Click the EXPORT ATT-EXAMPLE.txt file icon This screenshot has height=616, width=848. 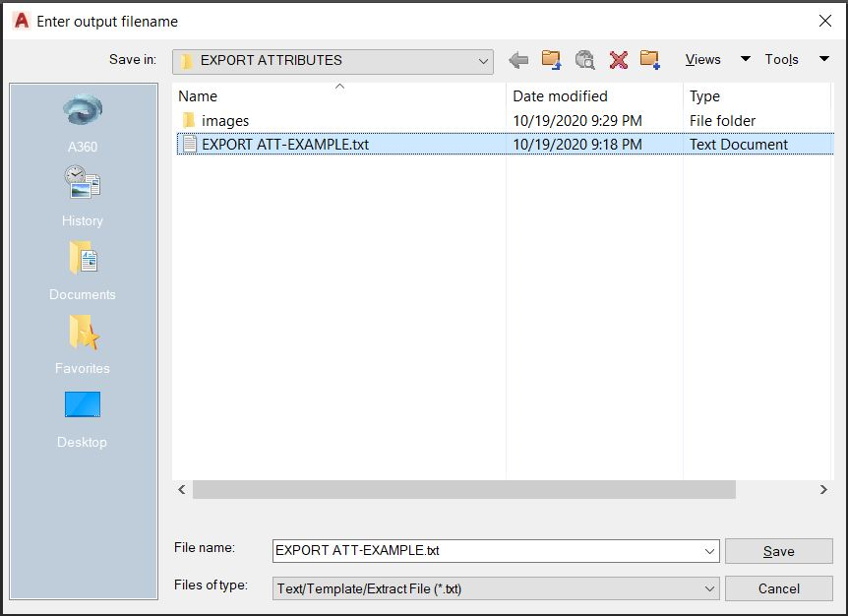coord(189,144)
